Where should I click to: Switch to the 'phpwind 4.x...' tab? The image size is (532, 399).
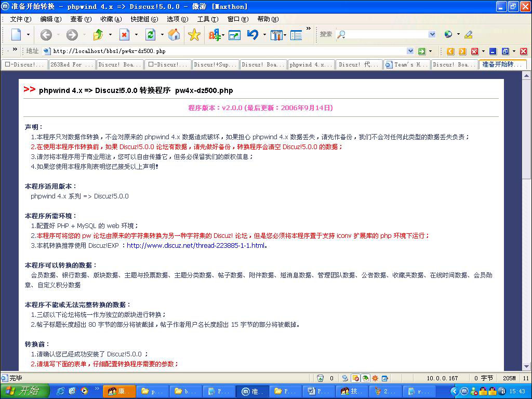pos(311,64)
